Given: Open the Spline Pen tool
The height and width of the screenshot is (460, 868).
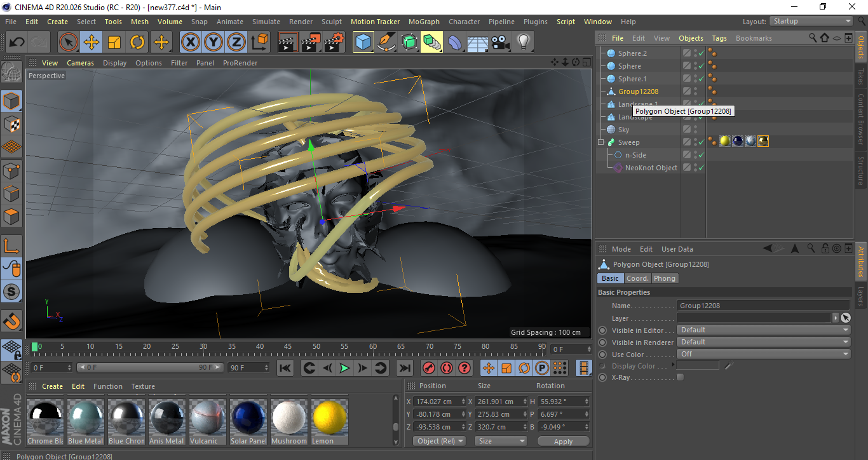Looking at the screenshot, I should (x=386, y=43).
